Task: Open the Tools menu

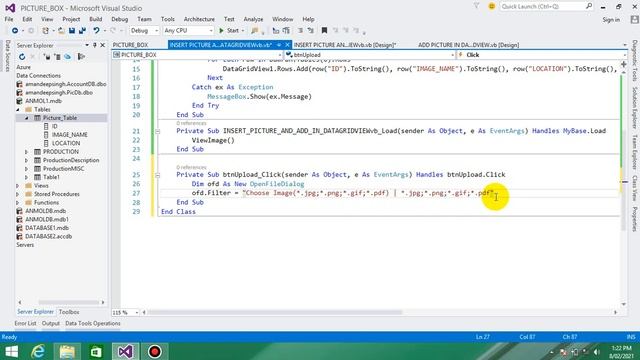Action: pos(167,19)
